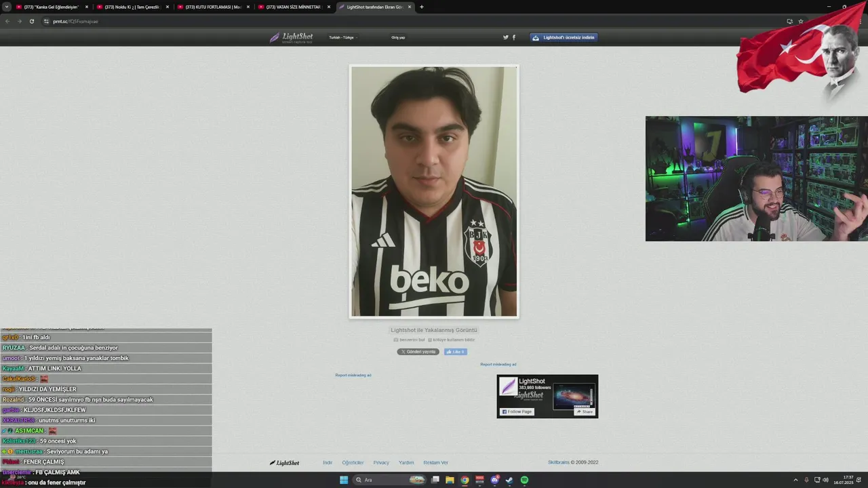Click the microphone icon in system tray
868x488 pixels.
806,480
